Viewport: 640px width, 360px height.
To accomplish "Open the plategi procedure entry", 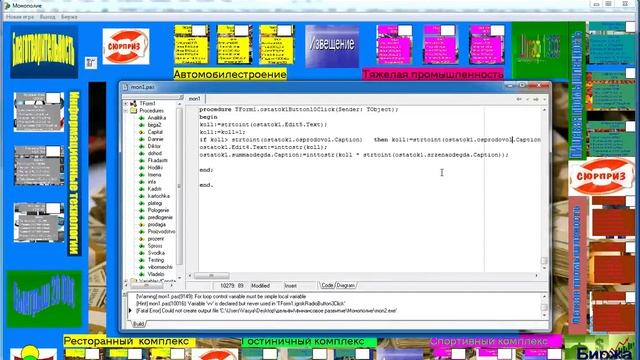I will [155, 203].
